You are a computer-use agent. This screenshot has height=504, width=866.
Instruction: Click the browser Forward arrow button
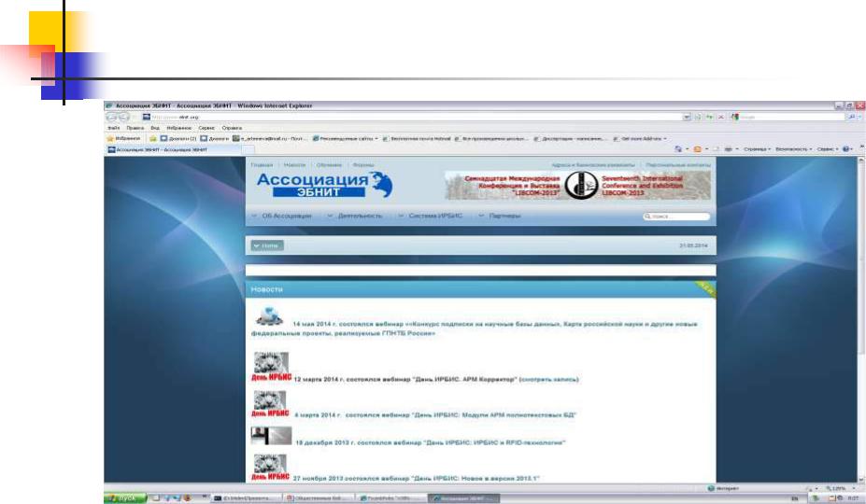pos(123,117)
